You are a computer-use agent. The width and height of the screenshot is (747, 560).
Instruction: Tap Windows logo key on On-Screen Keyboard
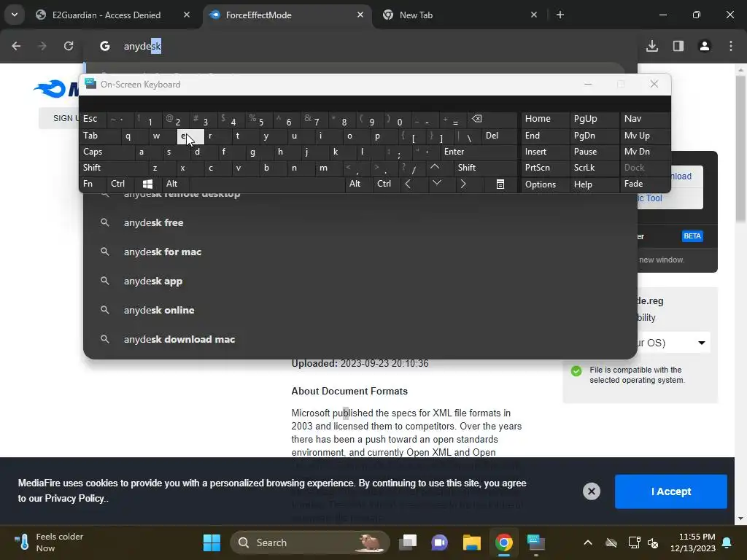147,184
